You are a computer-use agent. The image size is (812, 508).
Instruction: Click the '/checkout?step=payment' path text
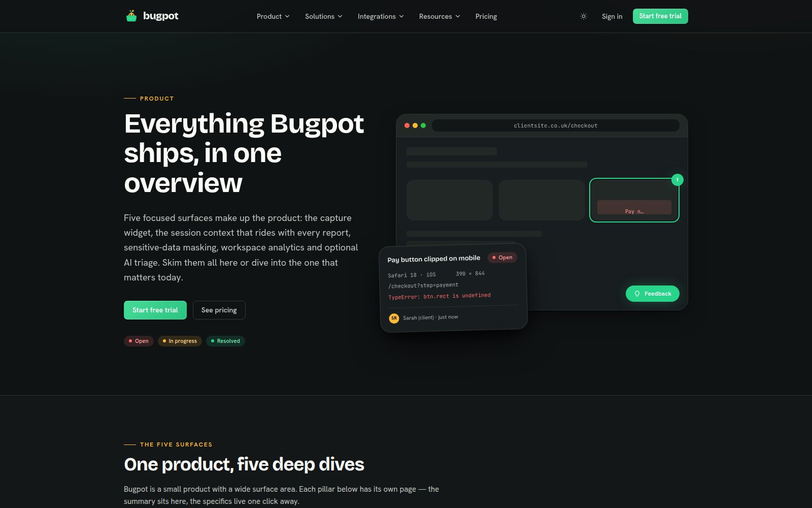tap(423, 285)
